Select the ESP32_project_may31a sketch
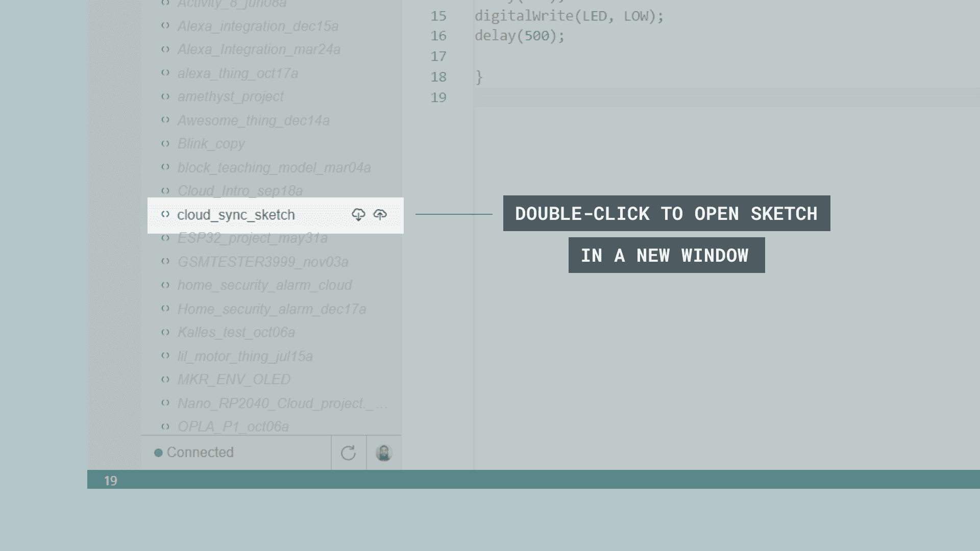The width and height of the screenshot is (980, 551). point(252,238)
